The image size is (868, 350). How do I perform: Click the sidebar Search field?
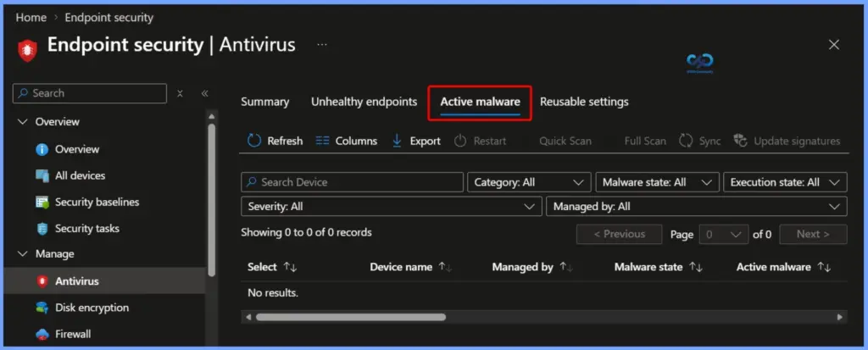[x=90, y=93]
